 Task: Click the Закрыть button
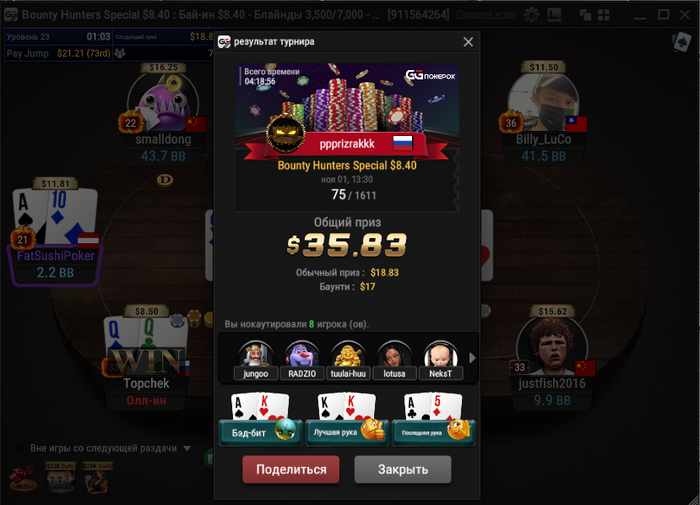(x=403, y=469)
